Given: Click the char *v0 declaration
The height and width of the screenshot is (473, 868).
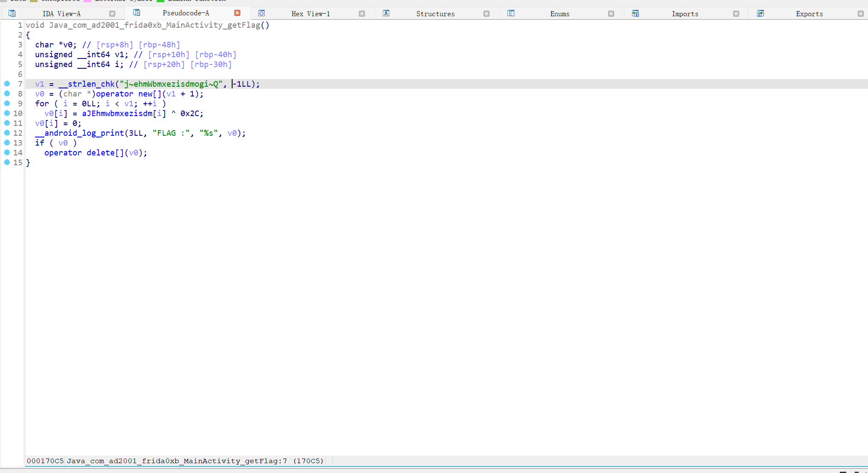Looking at the screenshot, I should (x=56, y=45).
